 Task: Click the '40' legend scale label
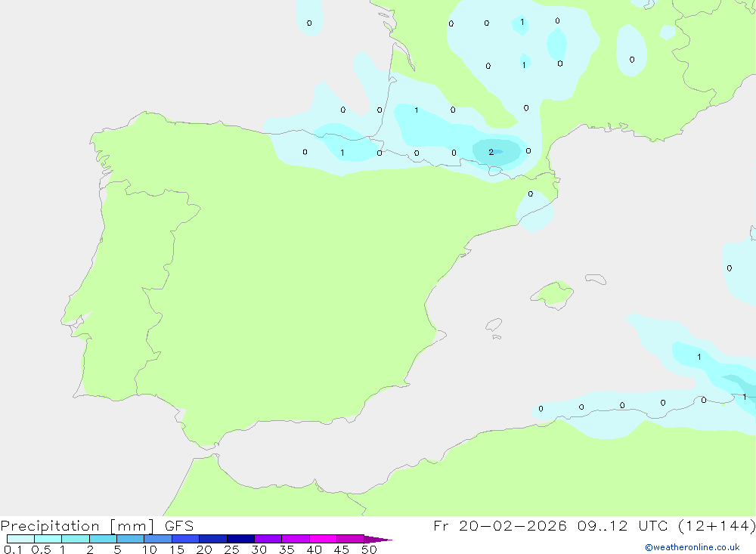[314, 549]
